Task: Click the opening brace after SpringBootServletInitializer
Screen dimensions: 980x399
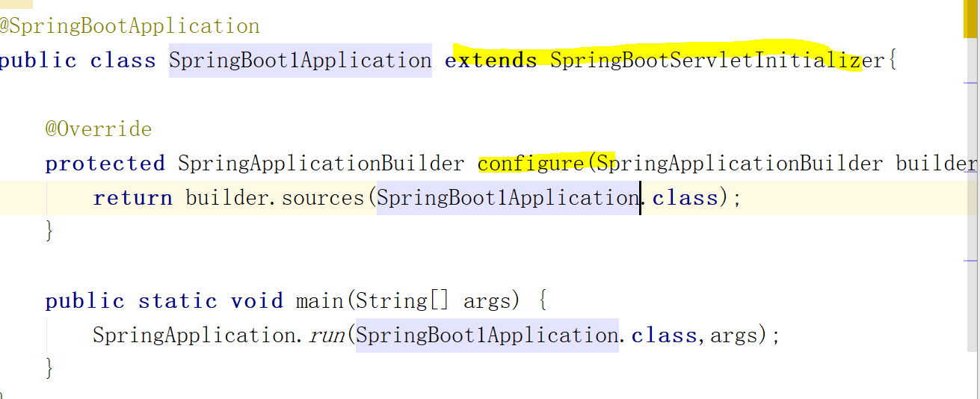Action: pyautogui.click(x=891, y=61)
